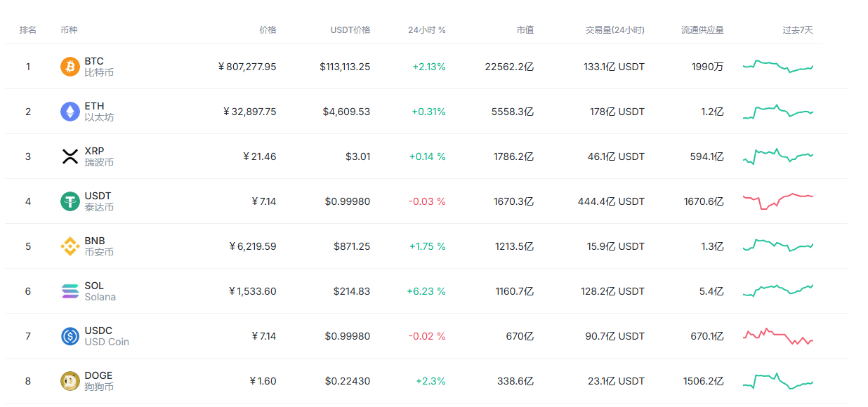Viewport: 868px width, 407px height.
Task: Click the yellow BNB logo icon
Action: coord(70,246)
